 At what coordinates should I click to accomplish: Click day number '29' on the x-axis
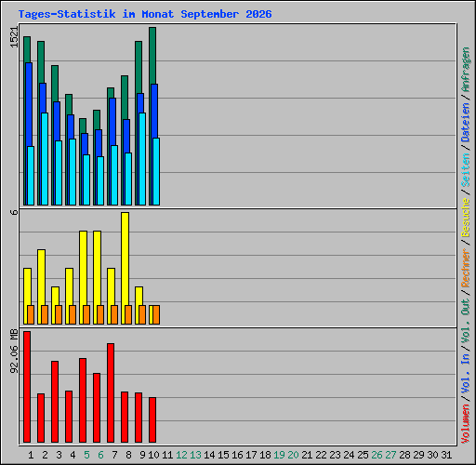point(418,455)
